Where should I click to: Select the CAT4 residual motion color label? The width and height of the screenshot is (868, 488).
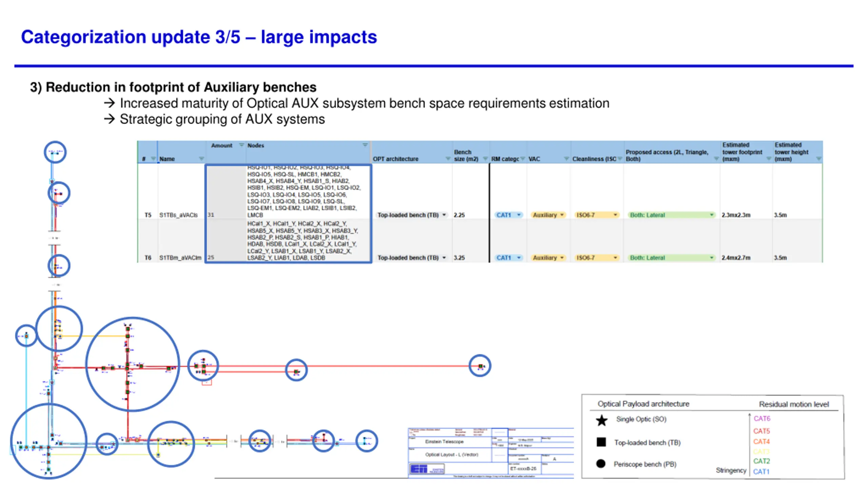click(x=762, y=442)
